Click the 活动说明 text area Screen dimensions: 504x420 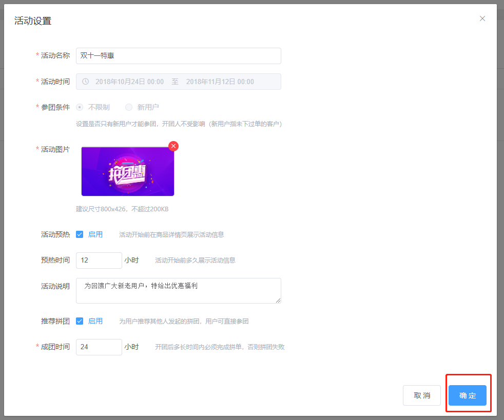pyautogui.click(x=179, y=291)
